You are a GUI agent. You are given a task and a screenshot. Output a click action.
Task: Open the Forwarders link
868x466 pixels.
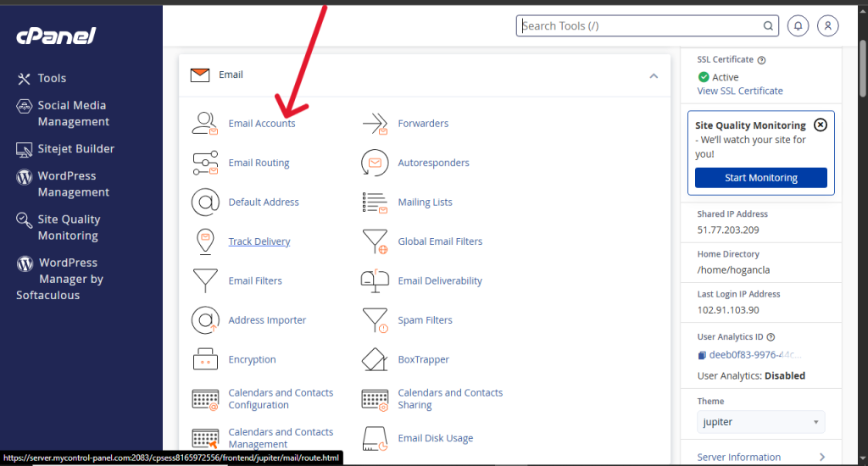(423, 124)
